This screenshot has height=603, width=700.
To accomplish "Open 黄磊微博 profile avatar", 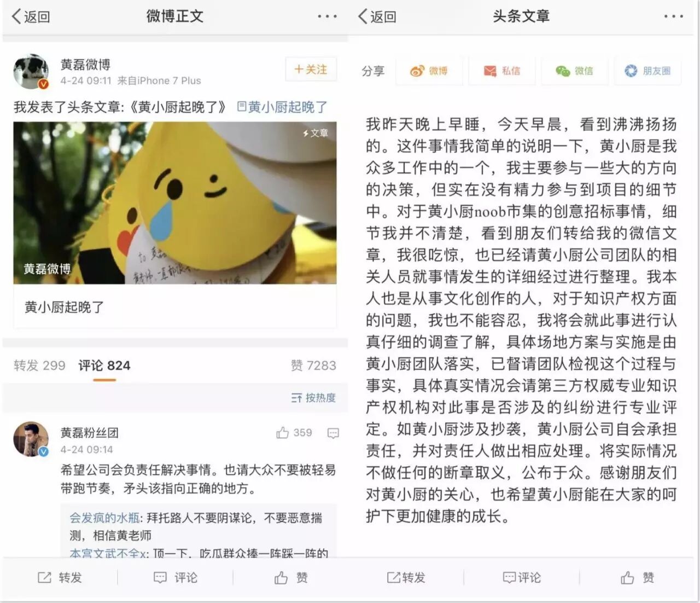I will (31, 72).
